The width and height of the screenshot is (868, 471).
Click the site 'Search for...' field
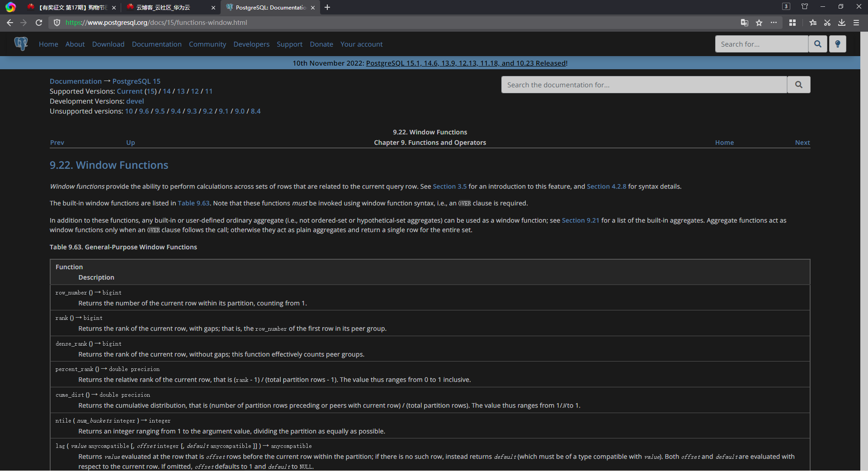[762, 44]
